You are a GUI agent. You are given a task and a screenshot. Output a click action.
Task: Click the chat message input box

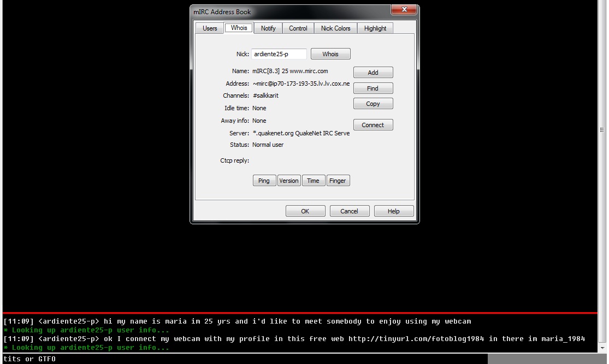pyautogui.click(x=245, y=359)
